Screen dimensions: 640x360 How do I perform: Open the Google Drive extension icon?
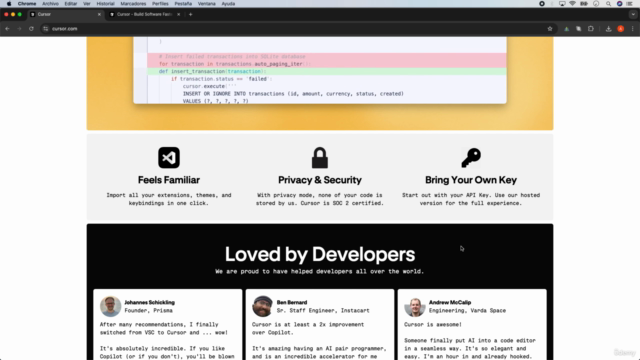point(567,29)
